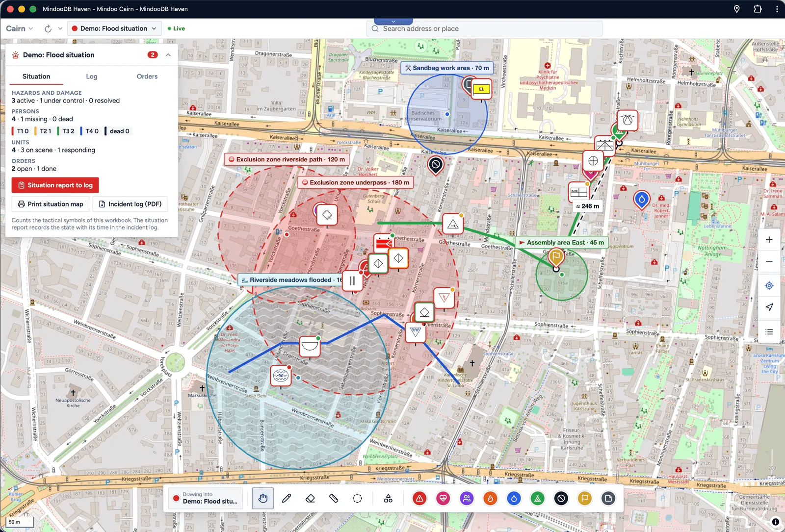Viewport: 785px width, 532px height.
Task: Click the Sandbag work area label
Action: (447, 68)
